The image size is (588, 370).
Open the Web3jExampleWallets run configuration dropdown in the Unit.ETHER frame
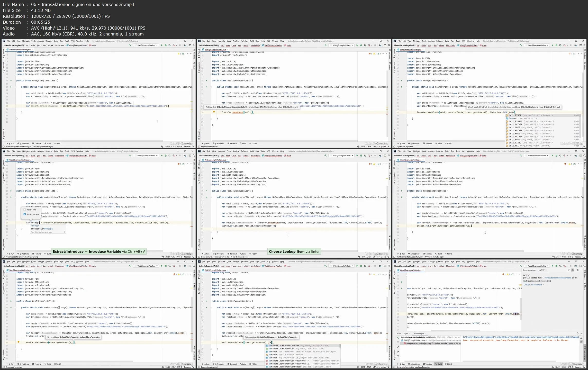pos(537,45)
